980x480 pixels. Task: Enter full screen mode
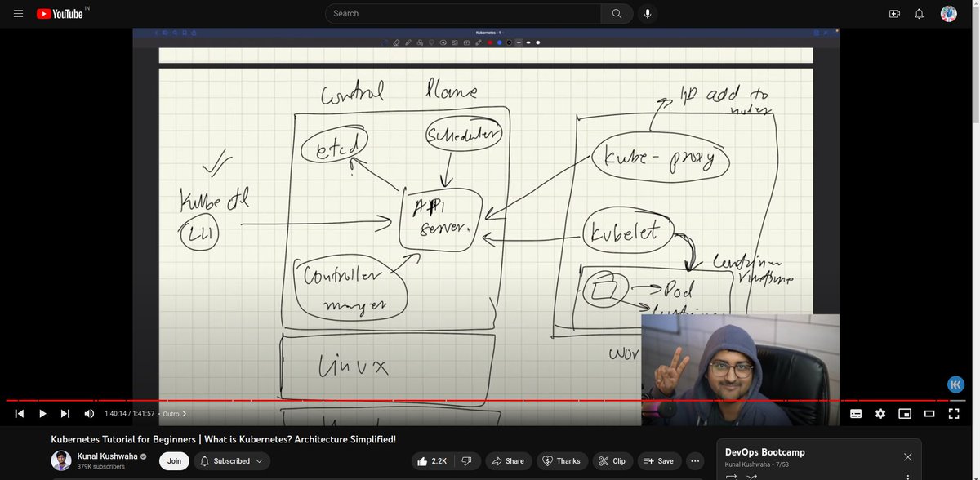(x=954, y=414)
